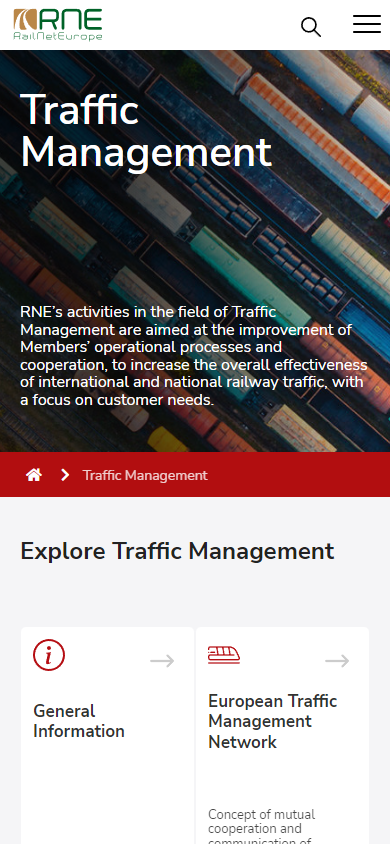Open the hamburger navigation menu

click(367, 24)
